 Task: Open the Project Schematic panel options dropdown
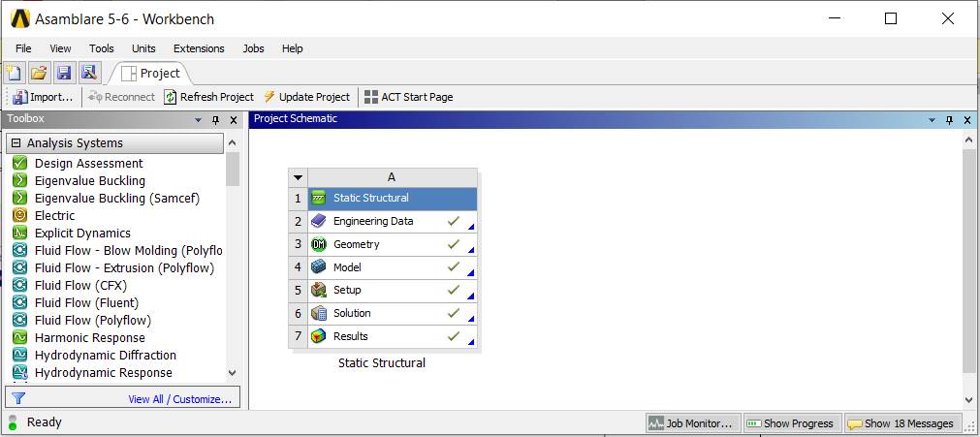point(933,120)
